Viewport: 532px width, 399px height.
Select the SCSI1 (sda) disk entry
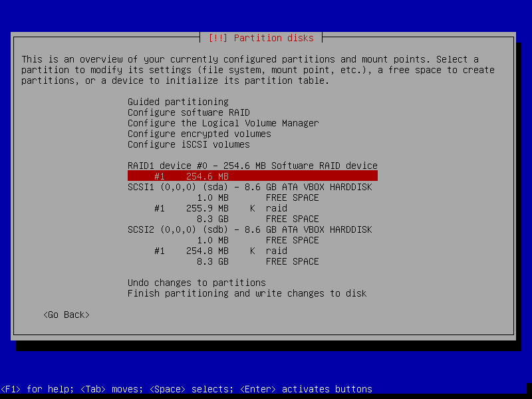(x=249, y=187)
